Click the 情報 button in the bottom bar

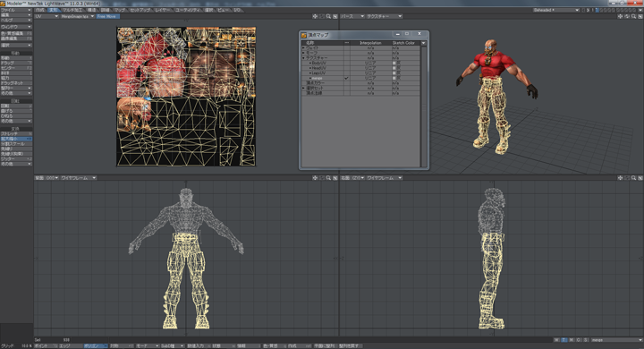click(x=249, y=346)
